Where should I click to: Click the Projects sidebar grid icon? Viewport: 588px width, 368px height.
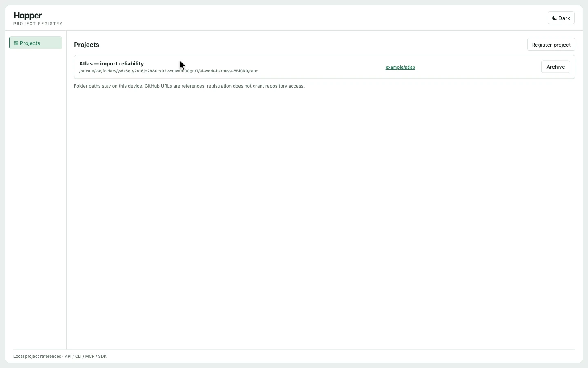pyautogui.click(x=16, y=43)
